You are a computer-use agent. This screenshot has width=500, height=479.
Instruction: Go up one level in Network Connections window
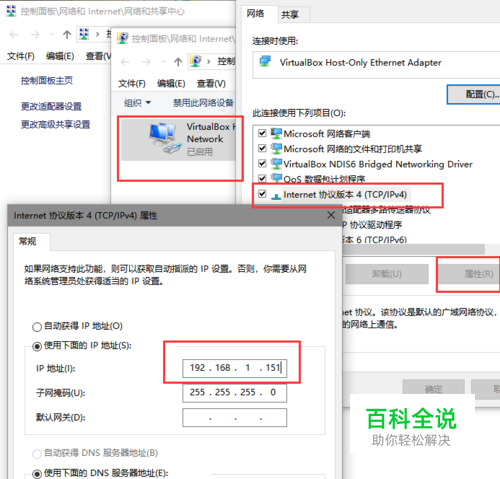(x=178, y=62)
